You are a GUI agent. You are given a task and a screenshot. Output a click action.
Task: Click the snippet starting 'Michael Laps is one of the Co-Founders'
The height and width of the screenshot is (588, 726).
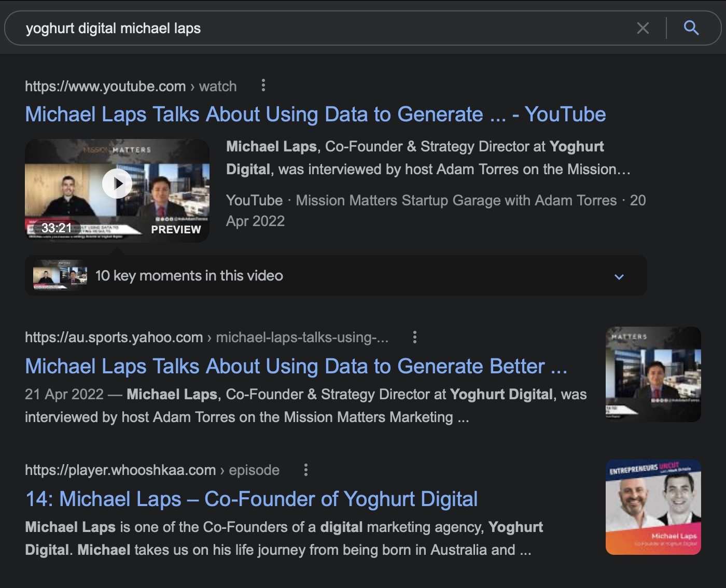click(x=284, y=538)
